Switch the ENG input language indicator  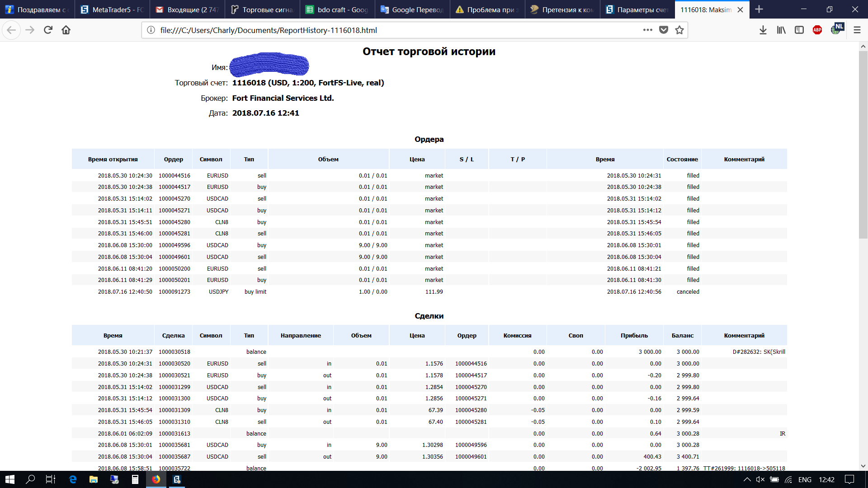(x=805, y=479)
